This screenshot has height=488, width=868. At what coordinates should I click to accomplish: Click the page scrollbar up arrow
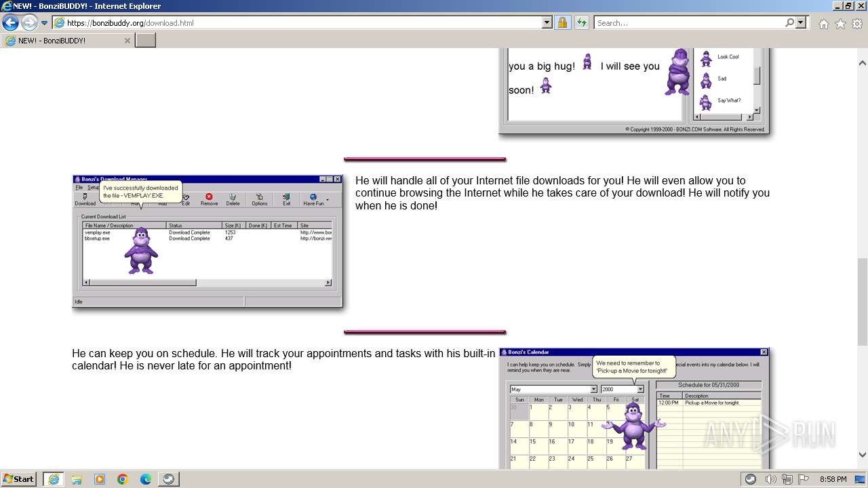pyautogui.click(x=863, y=63)
